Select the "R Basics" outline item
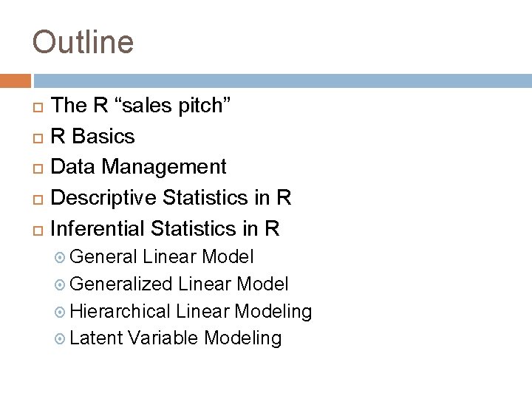 coord(93,137)
